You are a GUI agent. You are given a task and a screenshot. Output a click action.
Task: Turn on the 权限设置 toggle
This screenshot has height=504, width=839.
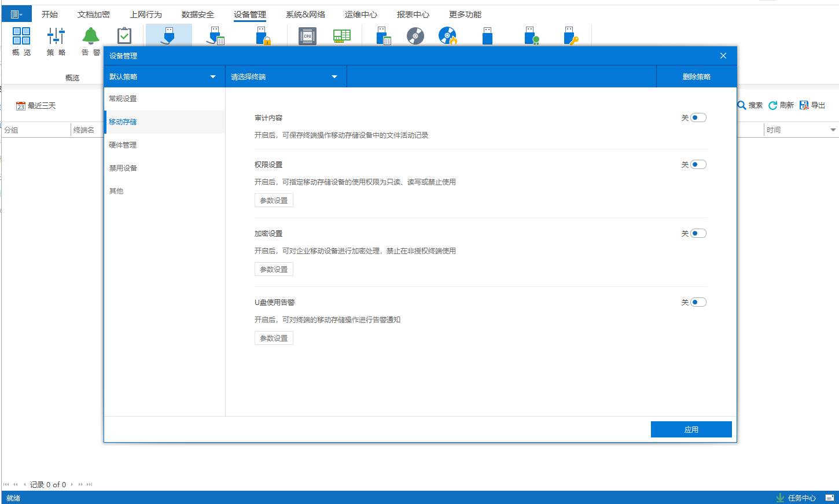tap(698, 165)
